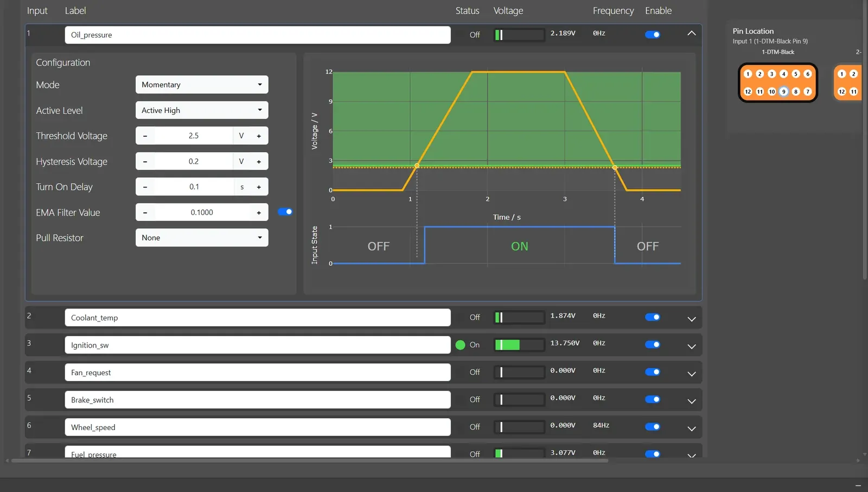Toggle the Wheel_speed enable switch
This screenshot has width=868, height=492.
653,427
